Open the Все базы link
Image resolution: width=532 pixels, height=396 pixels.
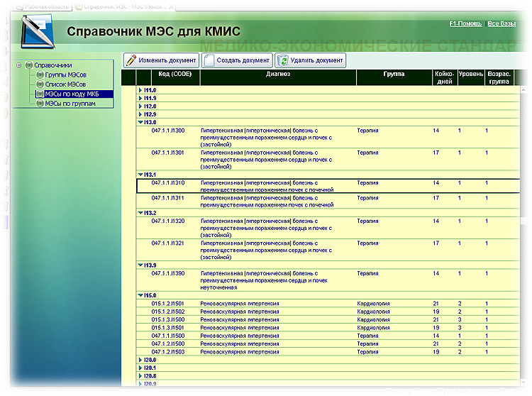(501, 24)
